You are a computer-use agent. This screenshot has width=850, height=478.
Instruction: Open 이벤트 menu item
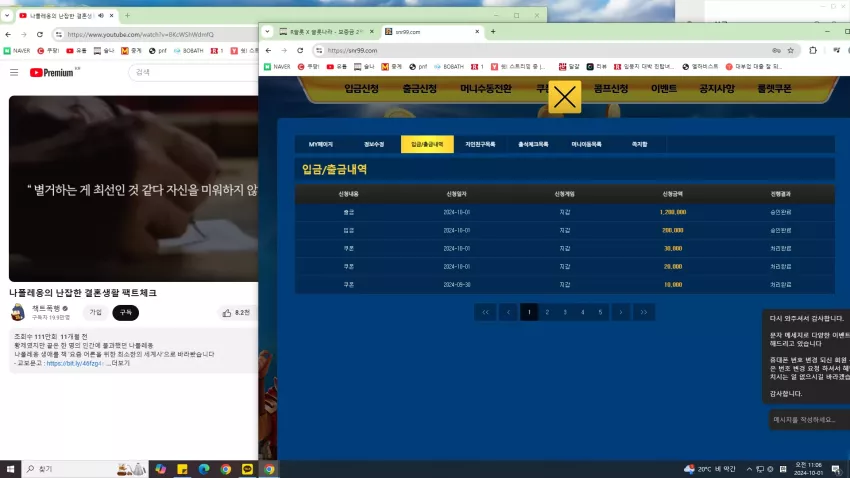[x=664, y=89]
